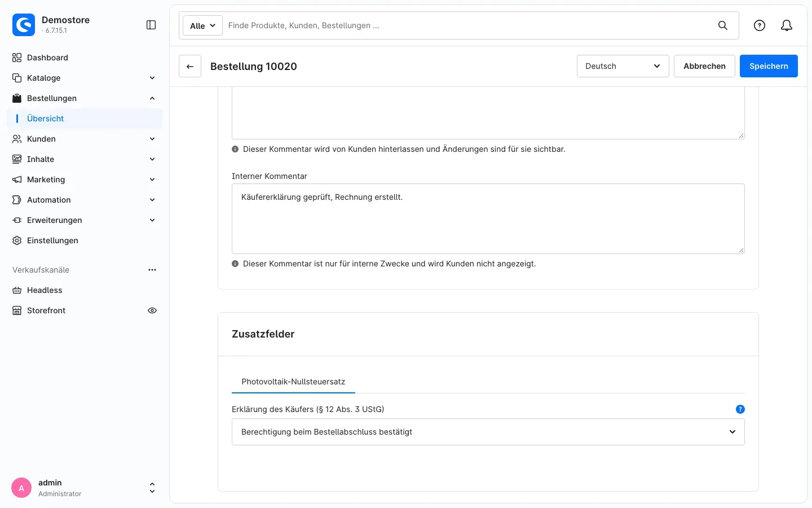Click the Kunden people icon
This screenshot has height=508, width=812.
pos(17,139)
